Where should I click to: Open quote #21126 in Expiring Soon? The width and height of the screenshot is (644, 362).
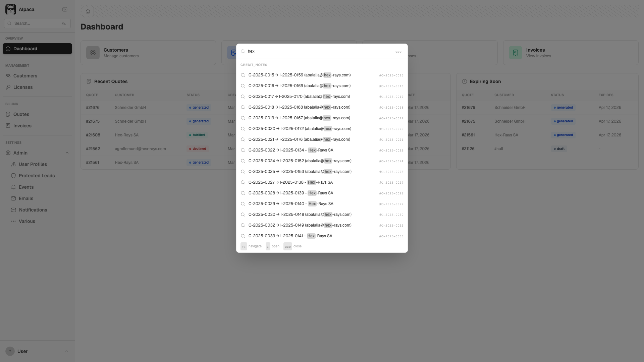468,149
